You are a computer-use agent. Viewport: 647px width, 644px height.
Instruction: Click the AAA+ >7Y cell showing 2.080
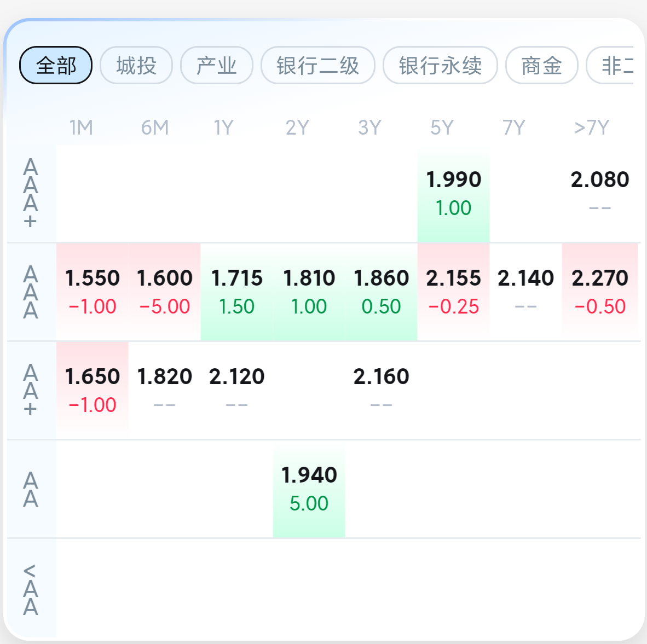click(599, 194)
